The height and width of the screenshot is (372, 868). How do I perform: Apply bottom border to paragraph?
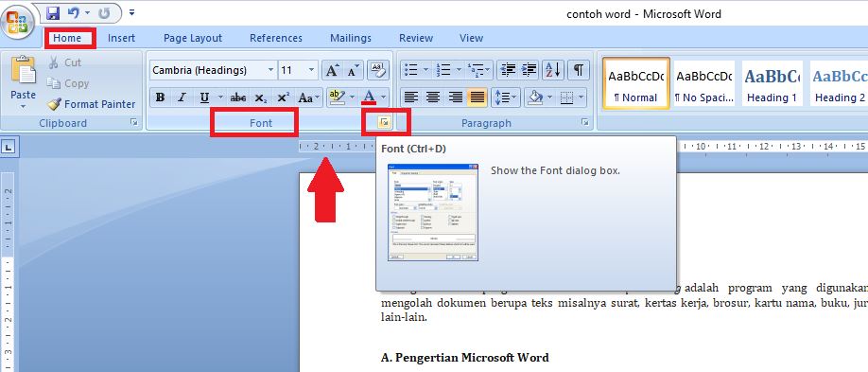[x=566, y=98]
